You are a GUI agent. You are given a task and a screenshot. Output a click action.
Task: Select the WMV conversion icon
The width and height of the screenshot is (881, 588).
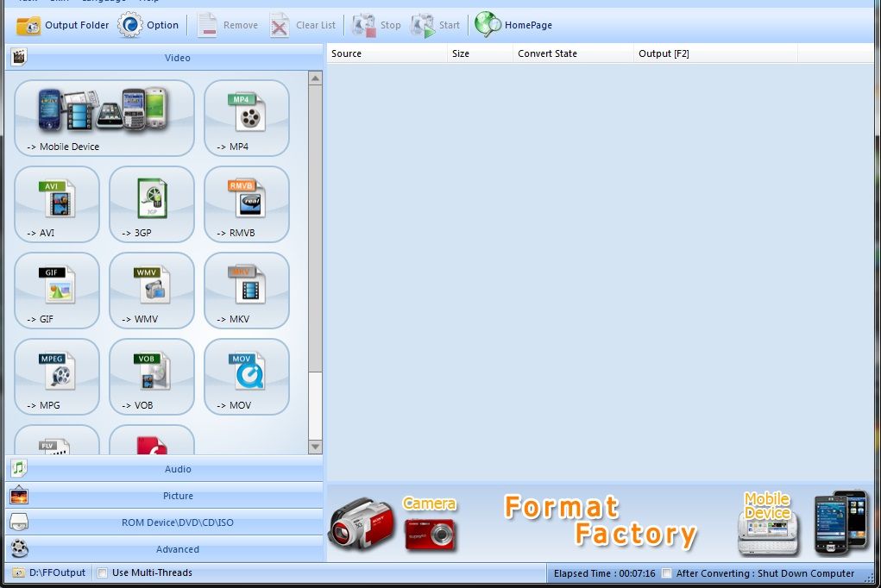point(152,291)
